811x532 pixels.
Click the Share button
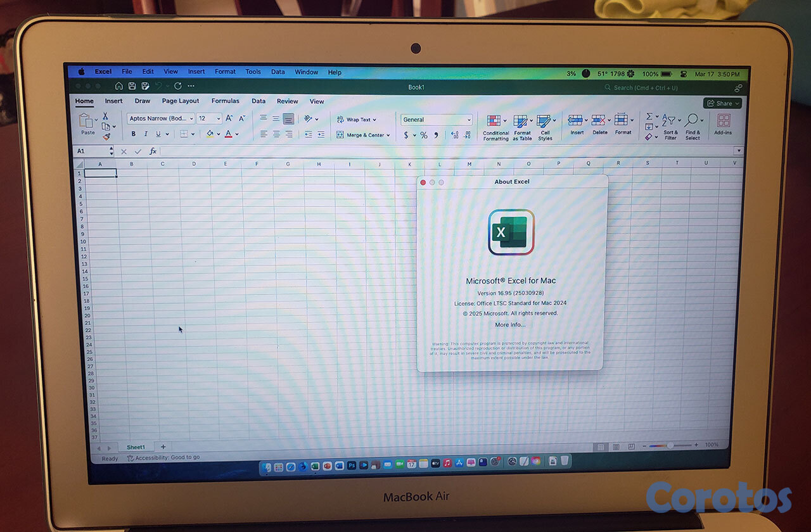coord(722,103)
